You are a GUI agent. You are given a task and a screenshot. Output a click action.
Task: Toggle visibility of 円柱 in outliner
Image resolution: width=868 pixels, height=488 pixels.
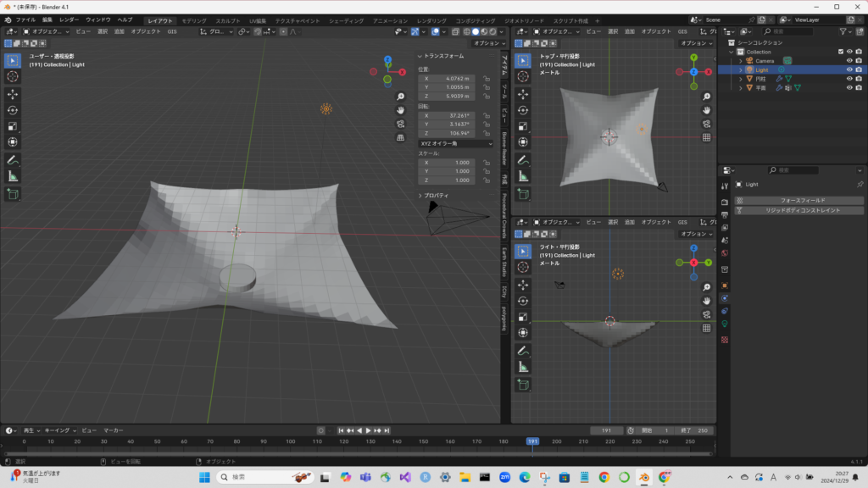point(849,79)
